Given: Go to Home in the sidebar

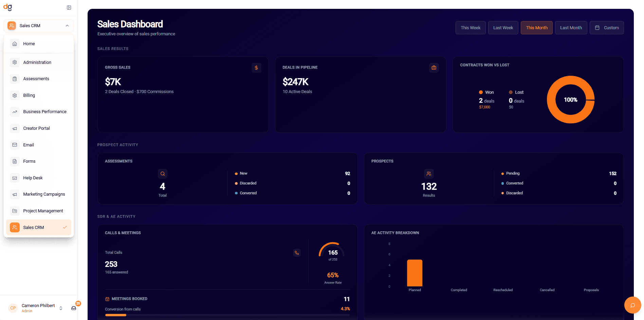Looking at the screenshot, I should coord(29,44).
